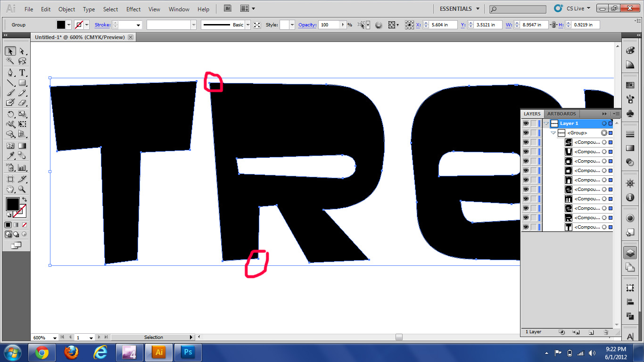Select the Pen tool
644x362 pixels.
10,73
